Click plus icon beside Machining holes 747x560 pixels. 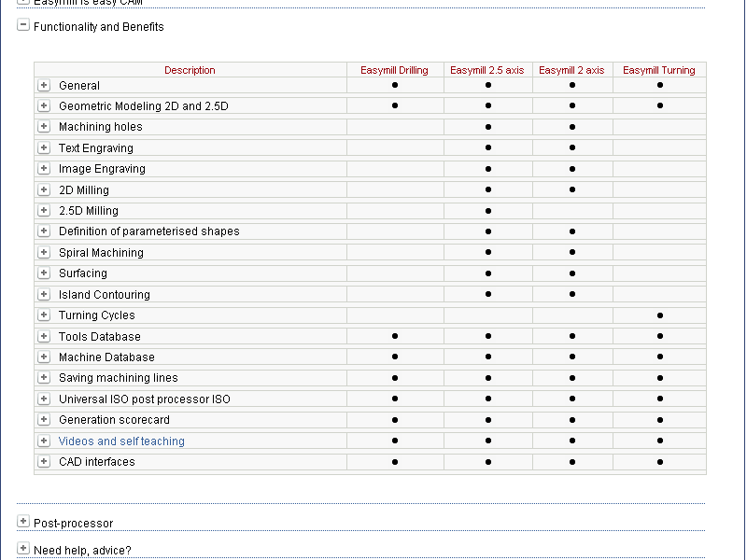[44, 127]
